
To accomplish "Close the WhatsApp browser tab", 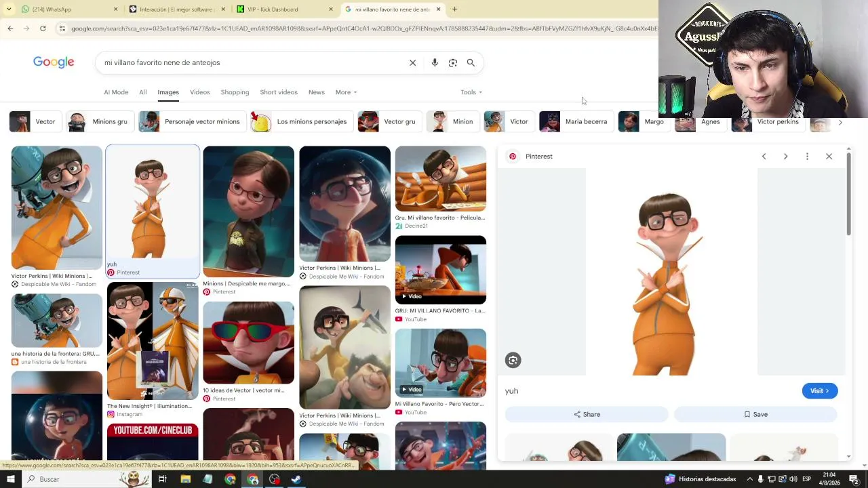I will [115, 9].
